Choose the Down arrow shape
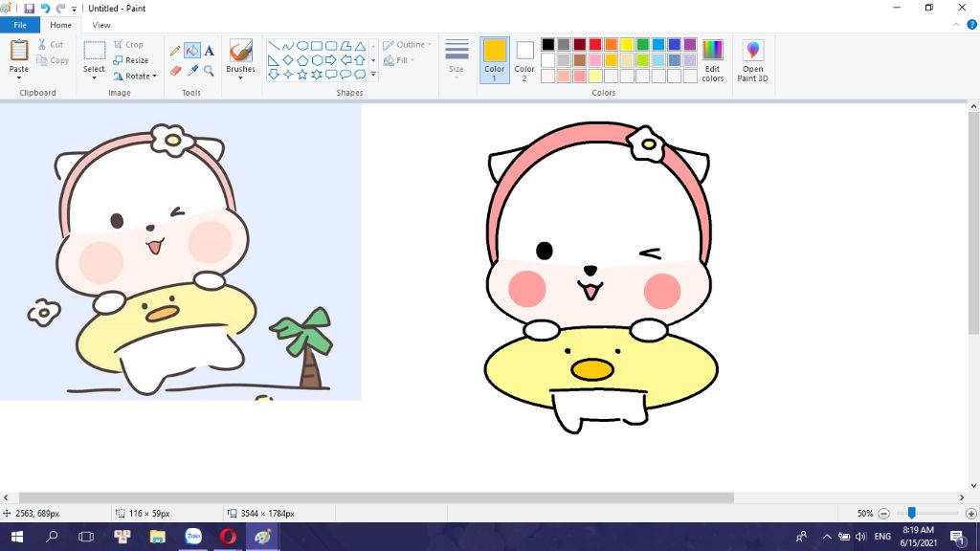 click(273, 75)
